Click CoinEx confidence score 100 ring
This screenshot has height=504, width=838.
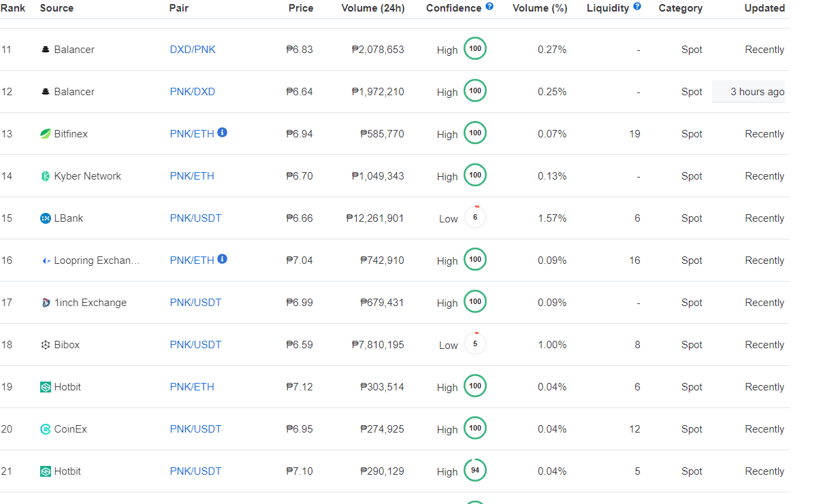(475, 429)
